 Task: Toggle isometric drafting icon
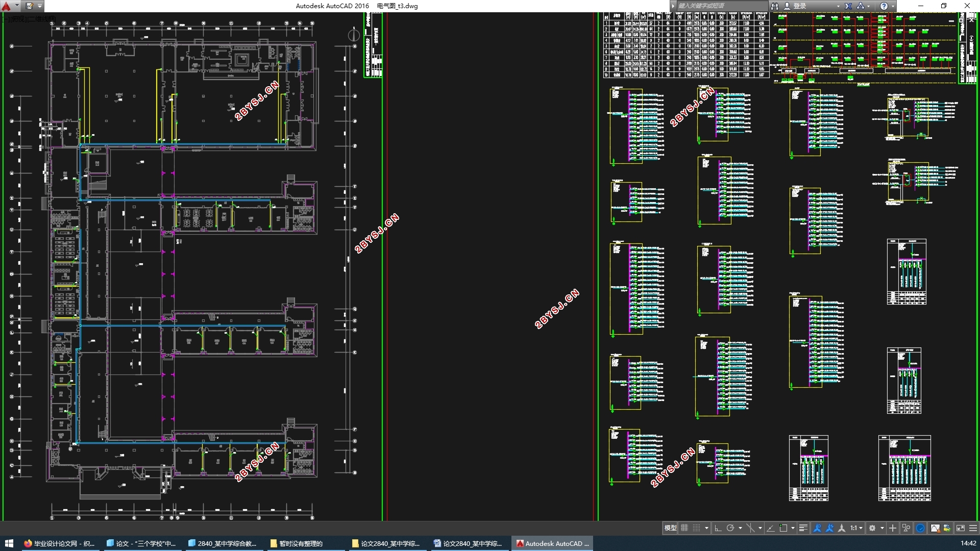pos(751,528)
